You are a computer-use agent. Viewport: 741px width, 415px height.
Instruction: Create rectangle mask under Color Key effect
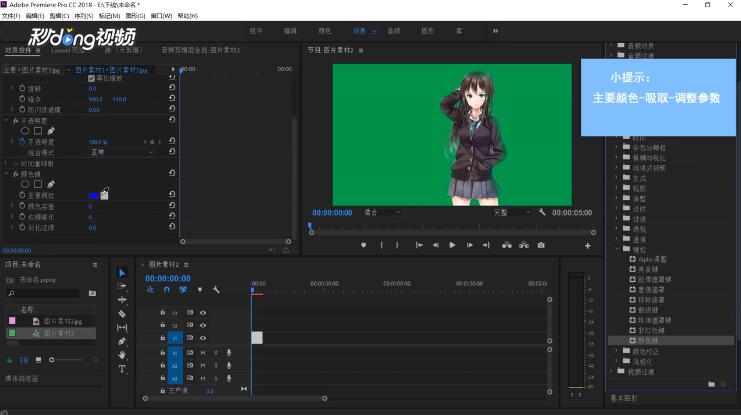pos(38,184)
